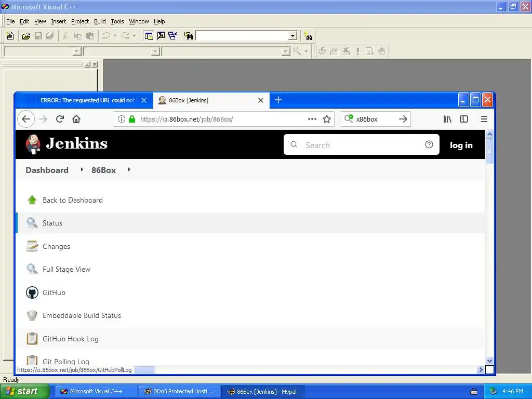
Task: Click Find in Files icon in Visual C++
Action: 189,36
